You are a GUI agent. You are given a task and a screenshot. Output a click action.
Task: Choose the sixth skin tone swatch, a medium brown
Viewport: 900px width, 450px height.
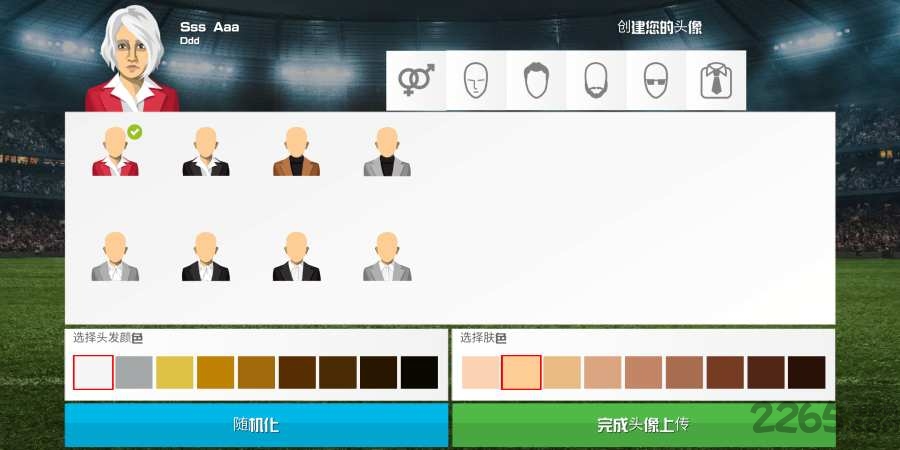(x=684, y=373)
